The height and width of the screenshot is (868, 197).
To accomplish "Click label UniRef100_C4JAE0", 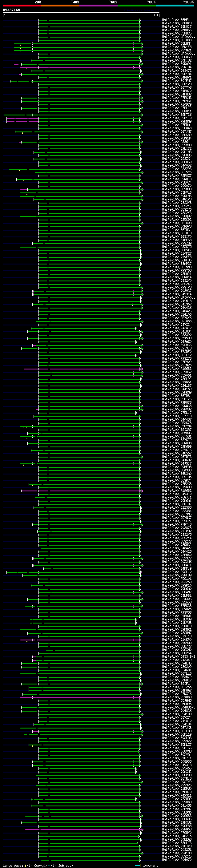I will [x=177, y=342].
